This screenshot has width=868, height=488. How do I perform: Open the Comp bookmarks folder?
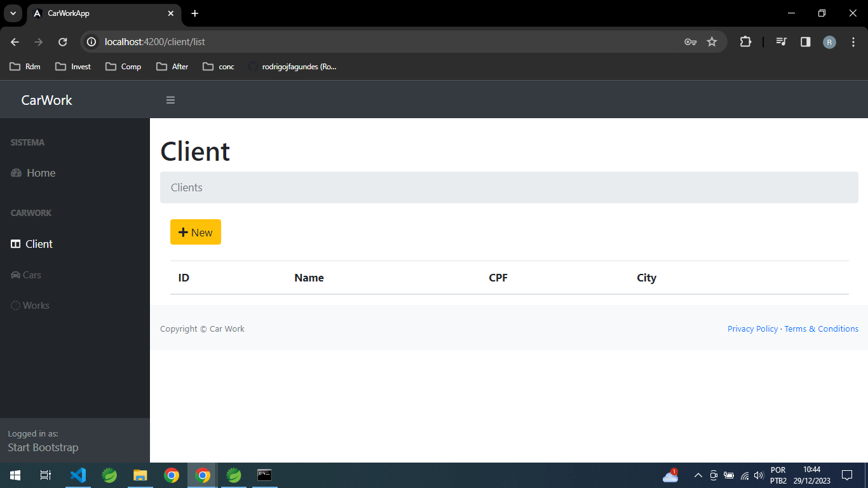pos(123,66)
